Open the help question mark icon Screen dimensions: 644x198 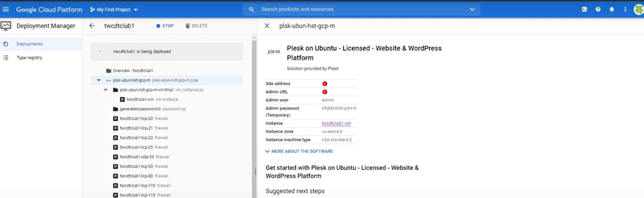[598, 9]
